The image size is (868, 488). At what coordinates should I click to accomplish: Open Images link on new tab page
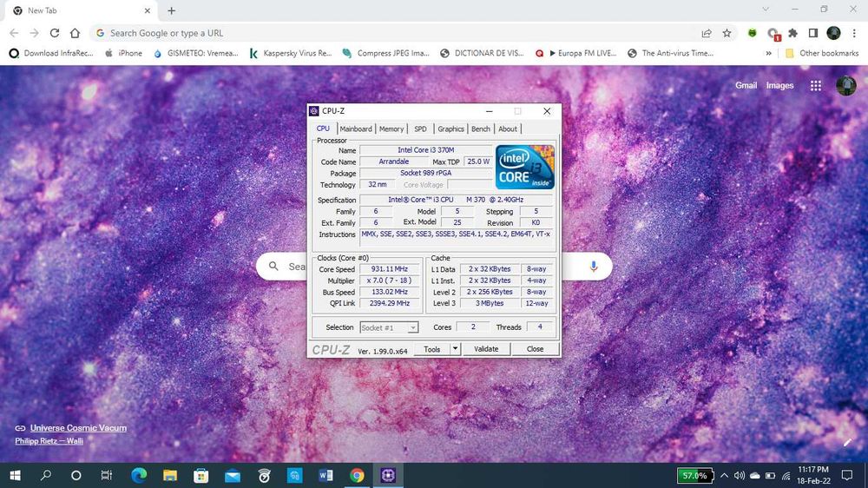tap(780, 85)
